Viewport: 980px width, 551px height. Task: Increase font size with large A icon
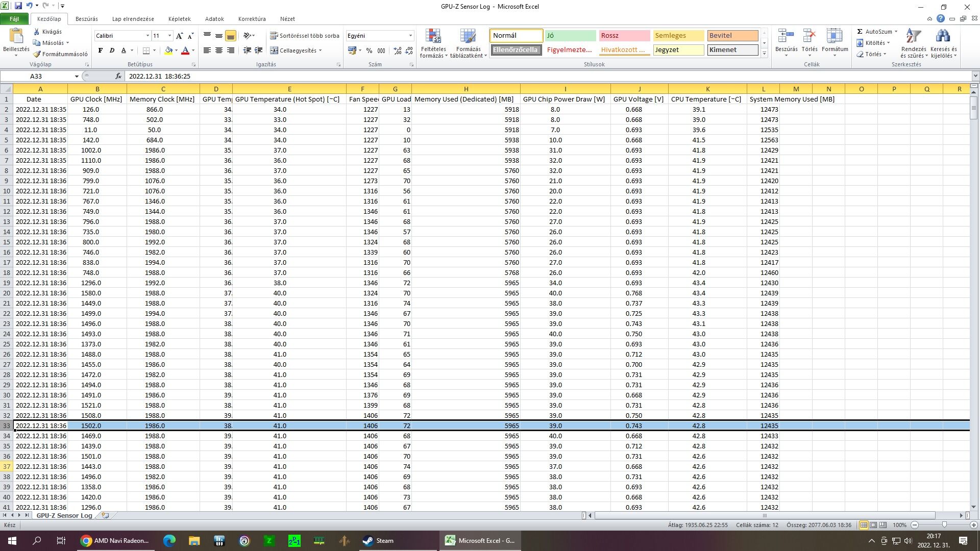click(179, 36)
